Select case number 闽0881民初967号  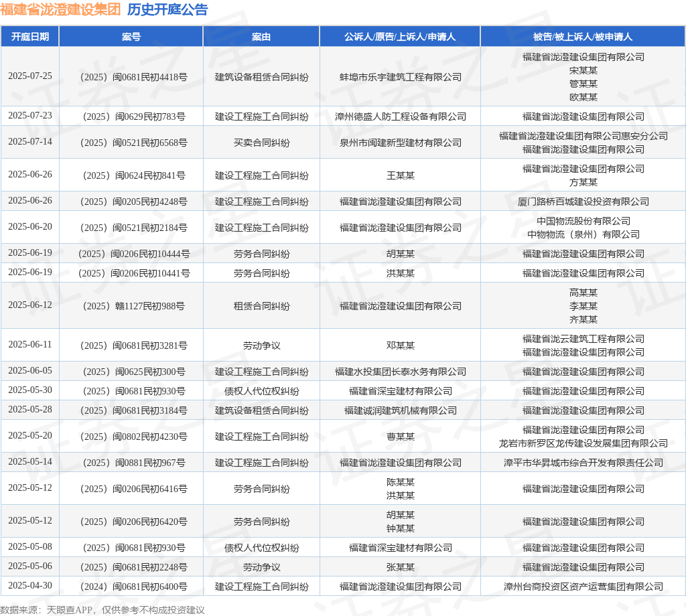tap(134, 463)
